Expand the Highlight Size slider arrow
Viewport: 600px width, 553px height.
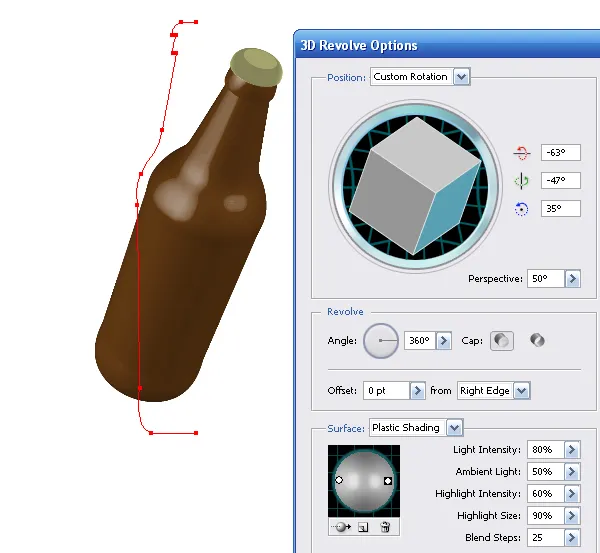pos(572,516)
